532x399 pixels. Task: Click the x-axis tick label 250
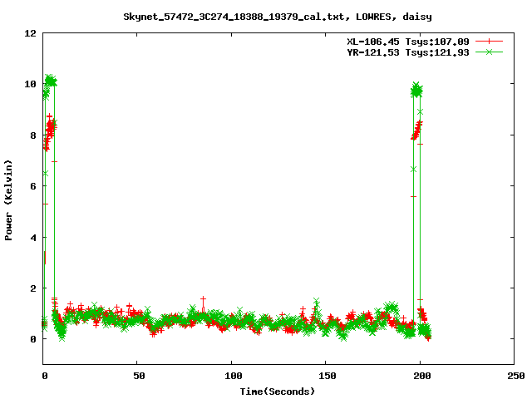click(x=516, y=376)
